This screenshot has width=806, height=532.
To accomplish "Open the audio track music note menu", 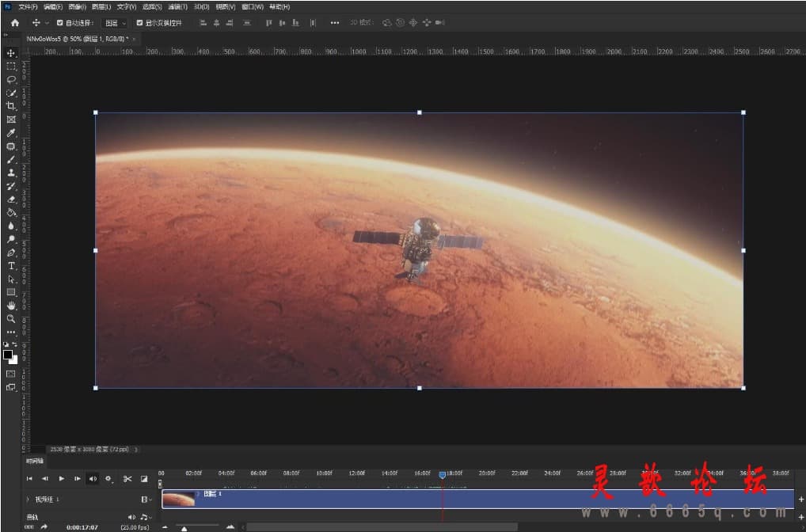I will (146, 517).
